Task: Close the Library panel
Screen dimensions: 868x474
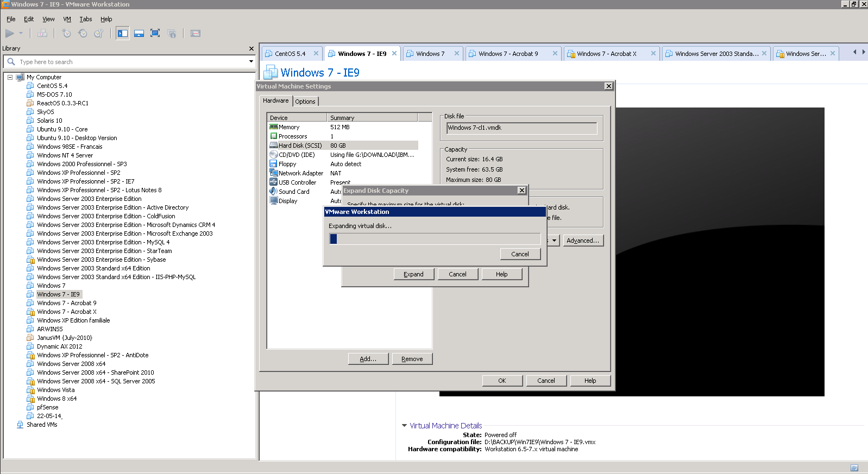Action: pyautogui.click(x=251, y=49)
